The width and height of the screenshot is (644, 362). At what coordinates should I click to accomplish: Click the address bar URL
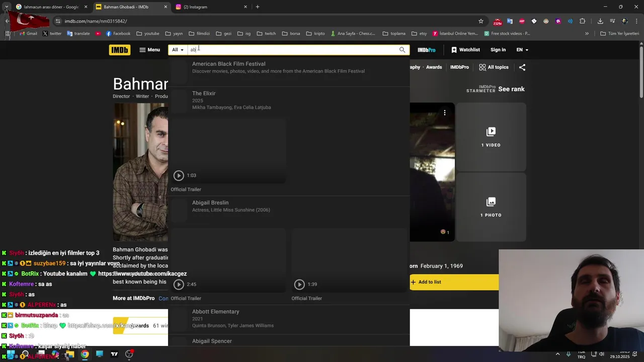click(x=96, y=21)
